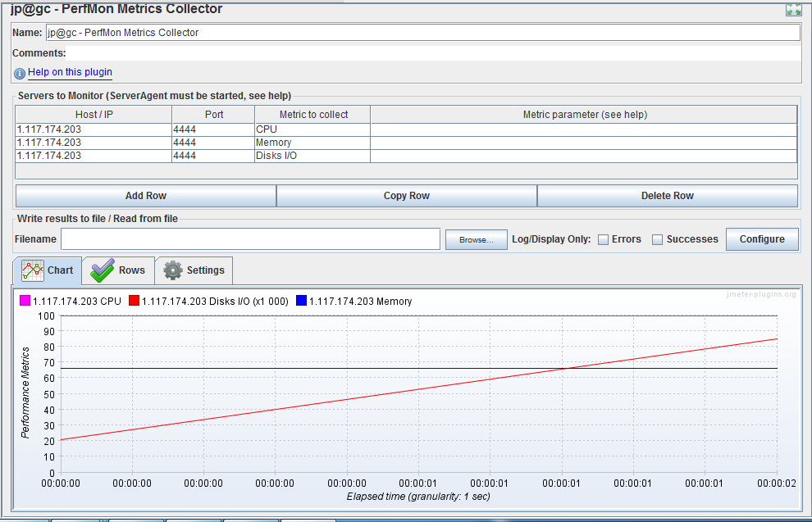This screenshot has height=522, width=812.
Task: Enable the Errors checkbox
Action: pyautogui.click(x=603, y=239)
